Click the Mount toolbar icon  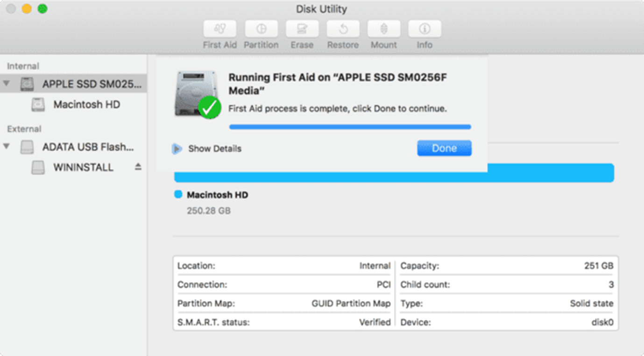383,29
